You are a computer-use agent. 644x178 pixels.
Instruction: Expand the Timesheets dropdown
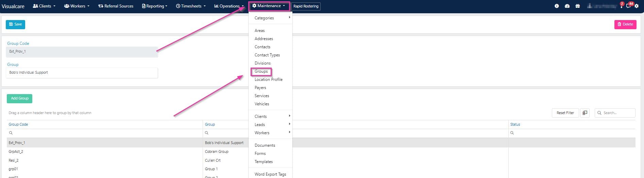click(x=191, y=6)
